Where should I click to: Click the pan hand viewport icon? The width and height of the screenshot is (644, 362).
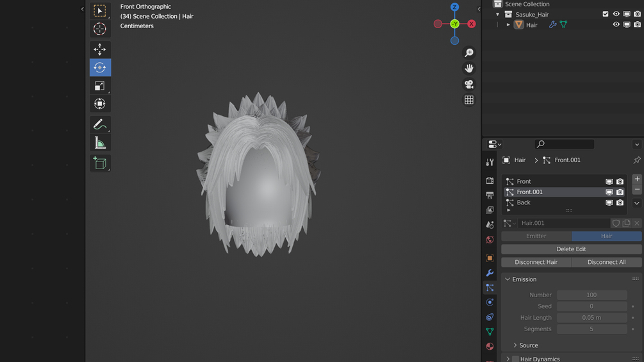coord(468,68)
